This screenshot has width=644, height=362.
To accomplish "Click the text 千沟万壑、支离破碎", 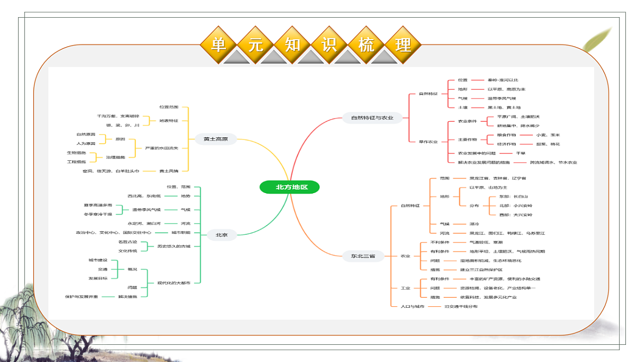I will 118,116.
